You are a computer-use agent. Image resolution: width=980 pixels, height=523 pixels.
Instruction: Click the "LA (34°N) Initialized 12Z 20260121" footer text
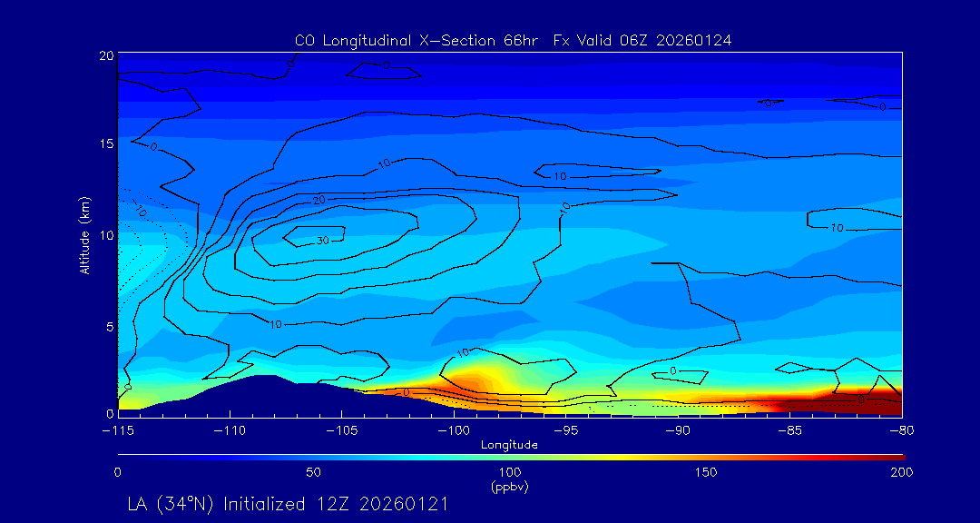(x=287, y=504)
